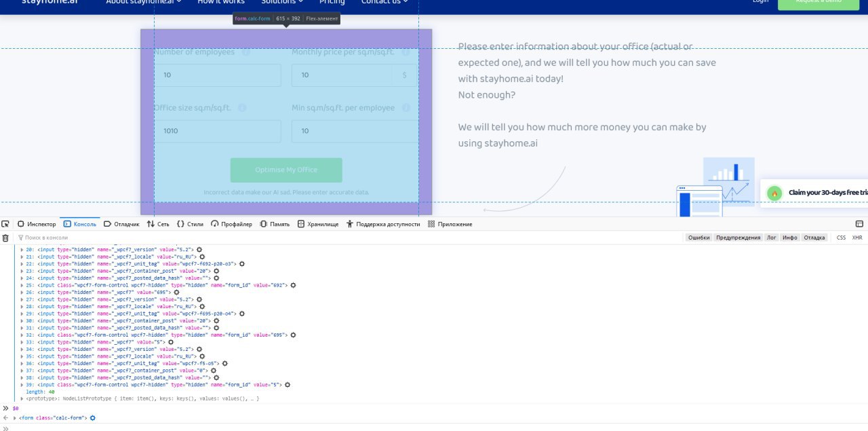Image resolution: width=868 pixels, height=431 pixels.
Task: Expand console node 36 wpcf7-f5-o5
Action: point(22,364)
